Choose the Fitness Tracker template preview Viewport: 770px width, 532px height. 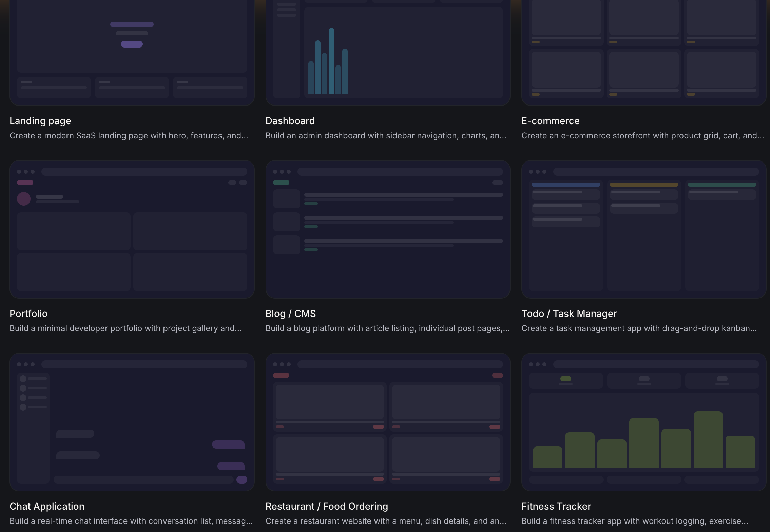(x=644, y=422)
